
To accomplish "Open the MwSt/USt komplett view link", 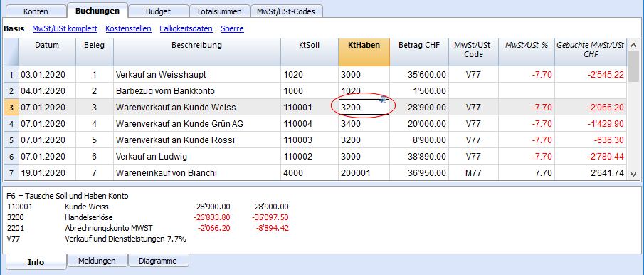I will tap(65, 28).
